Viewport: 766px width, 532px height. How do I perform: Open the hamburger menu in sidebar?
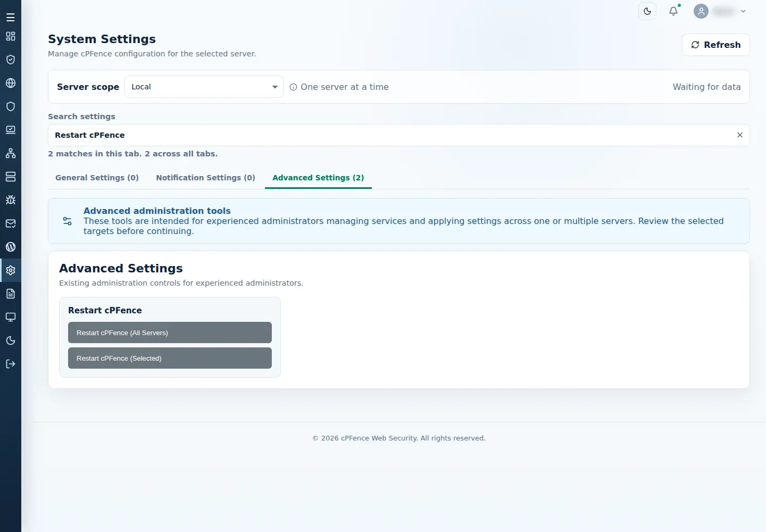pos(11,18)
